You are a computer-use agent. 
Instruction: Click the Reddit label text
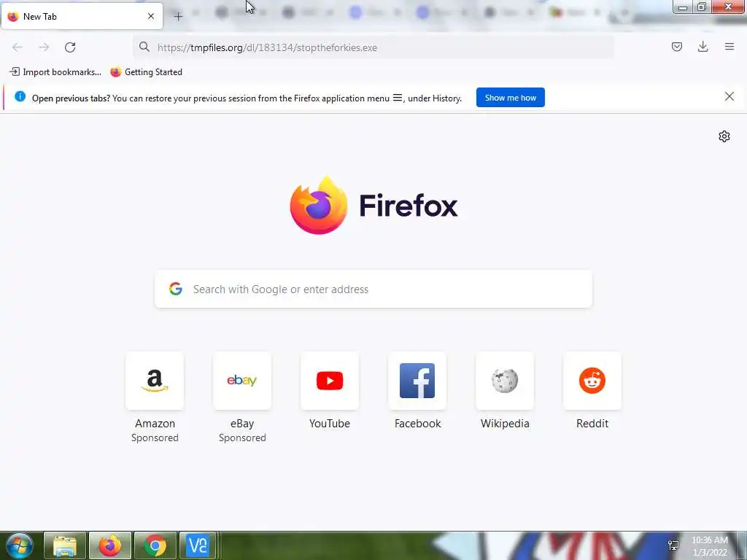coord(592,424)
